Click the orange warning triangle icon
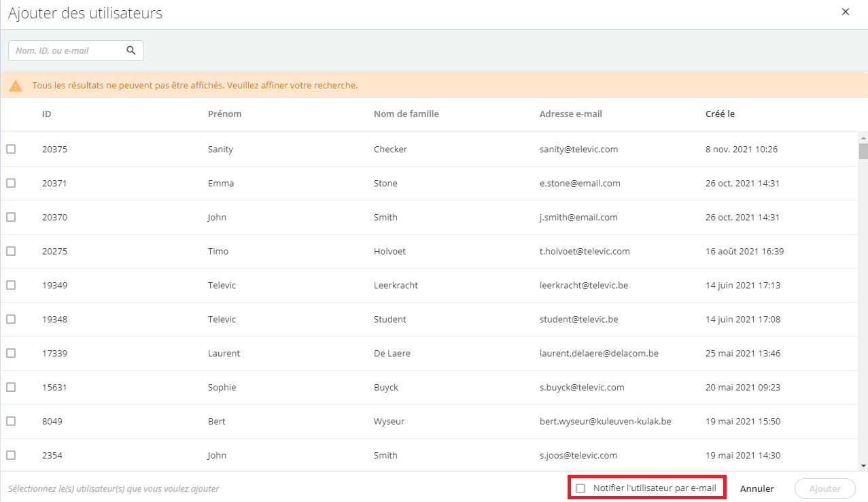This screenshot has height=502, width=868. (16, 86)
